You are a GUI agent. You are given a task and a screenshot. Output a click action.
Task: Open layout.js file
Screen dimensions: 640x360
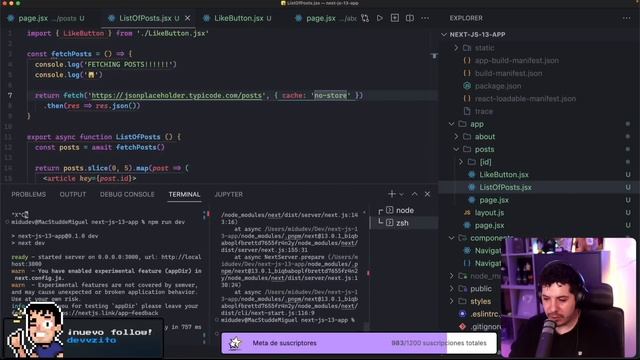click(x=489, y=213)
